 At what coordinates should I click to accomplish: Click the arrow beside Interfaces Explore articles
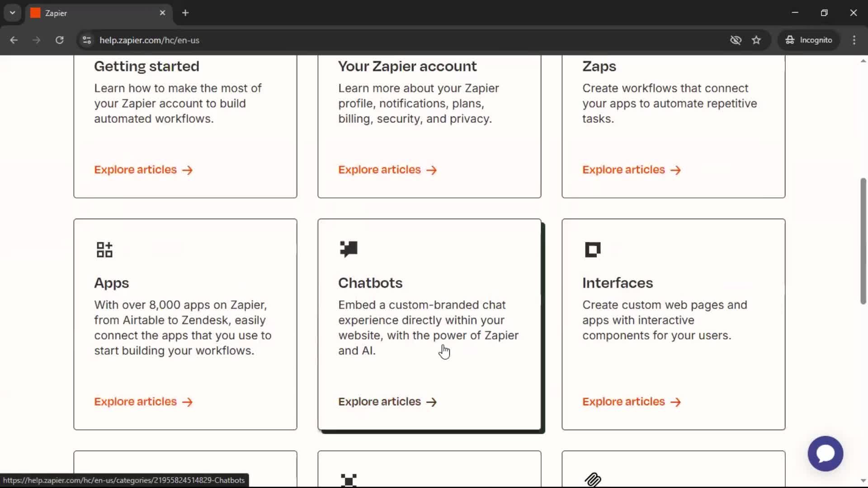click(x=676, y=402)
